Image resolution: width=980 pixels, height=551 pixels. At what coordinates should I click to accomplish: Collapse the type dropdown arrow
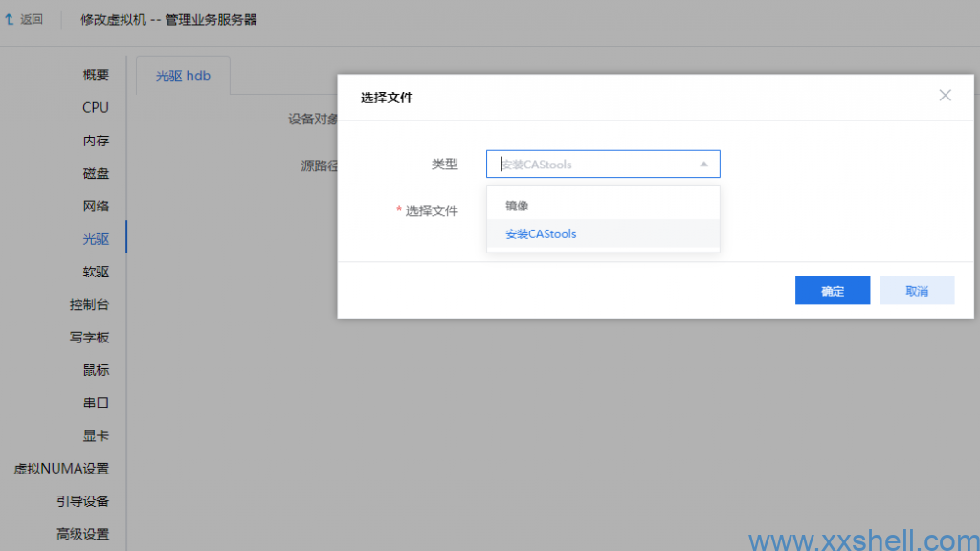click(703, 165)
